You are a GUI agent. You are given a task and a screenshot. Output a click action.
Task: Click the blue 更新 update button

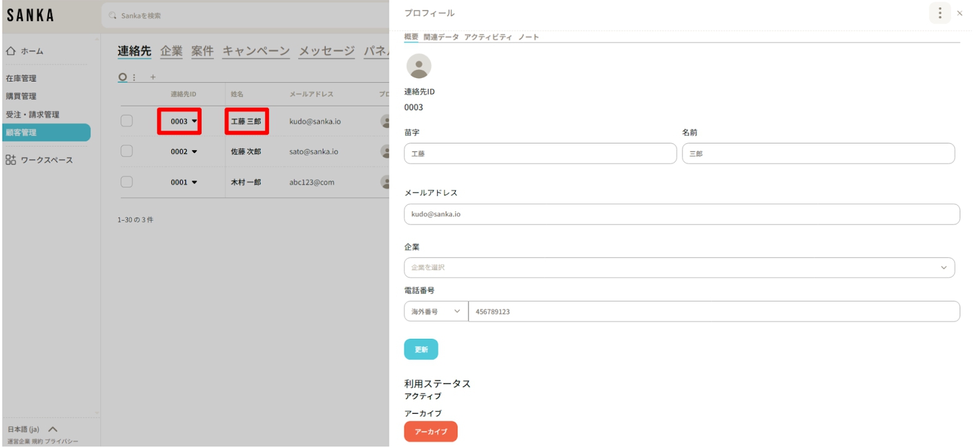coord(420,349)
